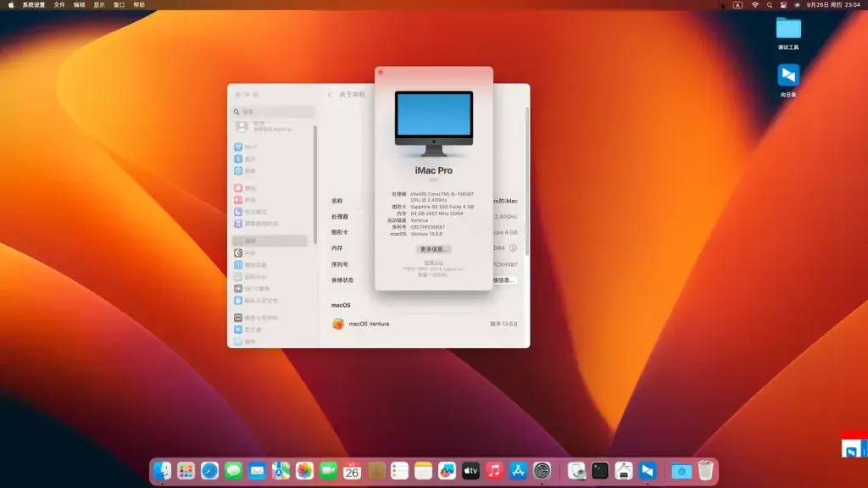Click the search field in System Settings
This screenshot has height=488, width=868.
274,112
